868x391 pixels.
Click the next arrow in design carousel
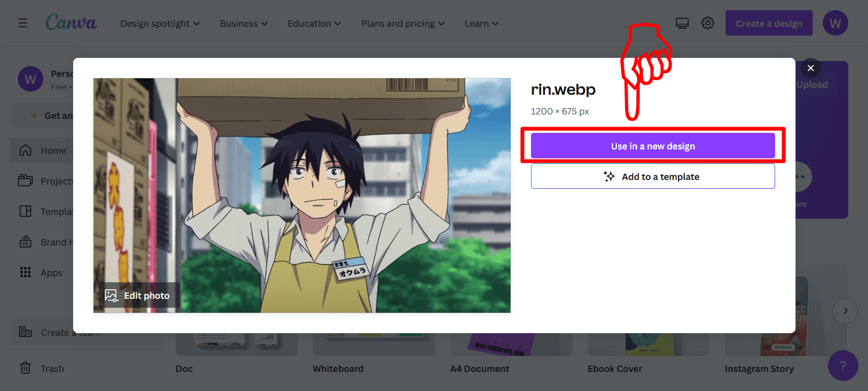[845, 311]
